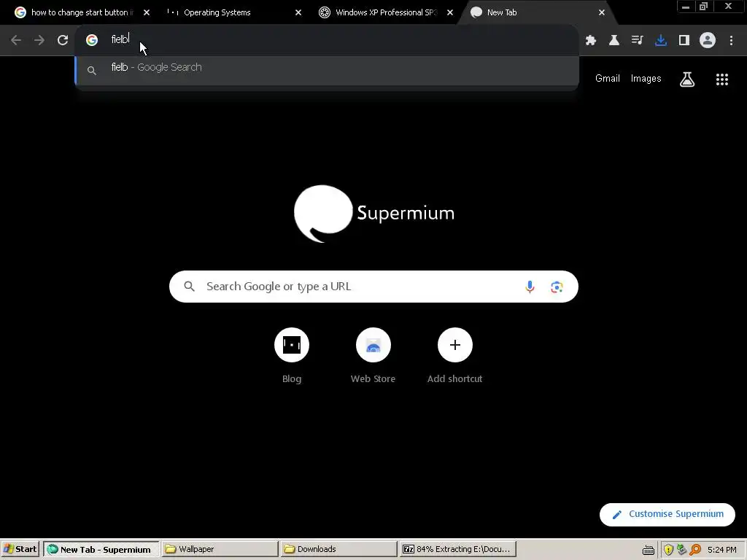747x560 pixels.
Task: Click the tray keyboard icon
Action: click(x=649, y=550)
